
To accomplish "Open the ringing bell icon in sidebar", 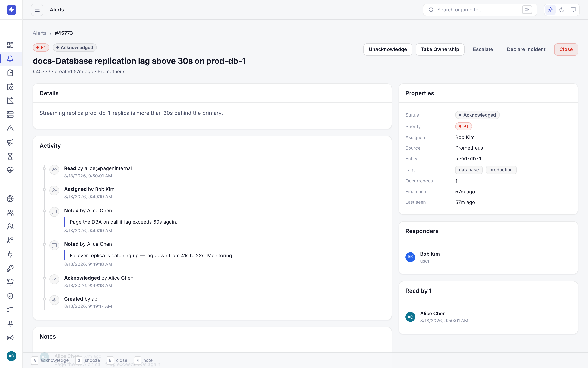I will [10, 282].
